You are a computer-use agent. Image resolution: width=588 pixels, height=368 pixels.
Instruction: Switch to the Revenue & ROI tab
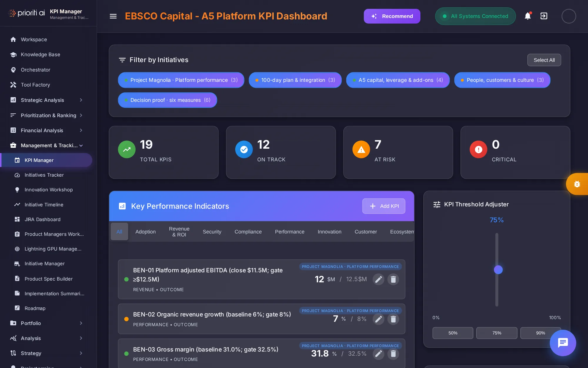[x=179, y=232]
